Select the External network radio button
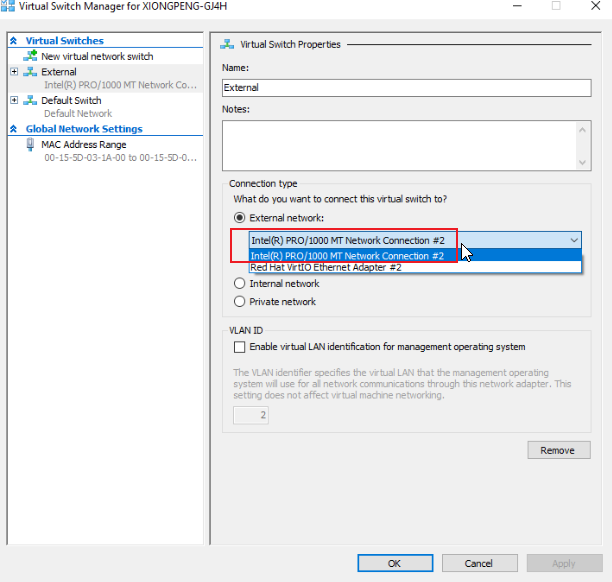612x582 pixels. (x=239, y=217)
